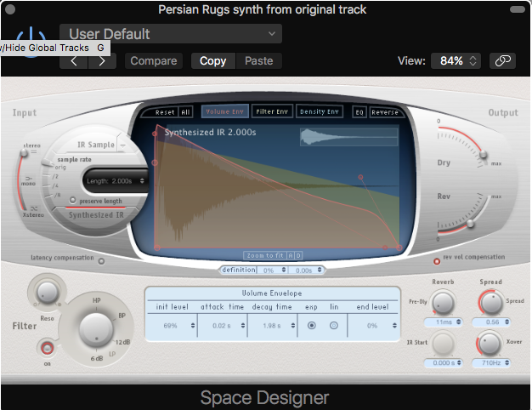Select lin decay mode
The height and width of the screenshot is (410, 532).
[x=334, y=326]
